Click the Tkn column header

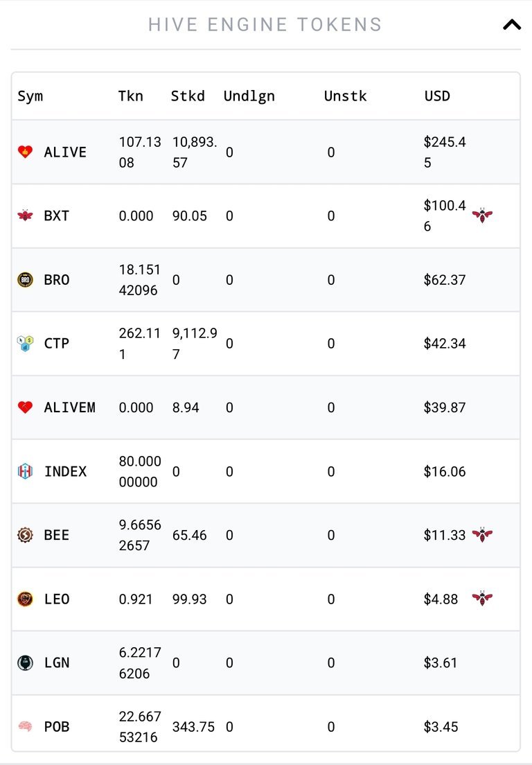(x=131, y=96)
